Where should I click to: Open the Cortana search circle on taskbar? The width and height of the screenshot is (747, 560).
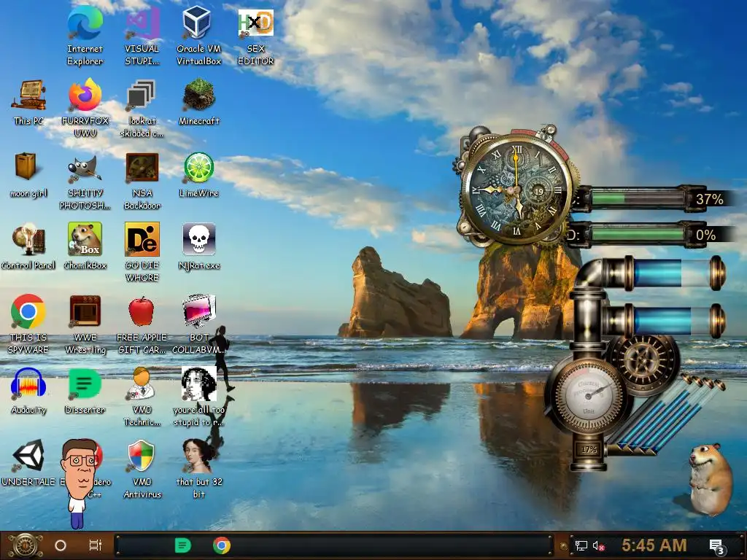coord(61,545)
